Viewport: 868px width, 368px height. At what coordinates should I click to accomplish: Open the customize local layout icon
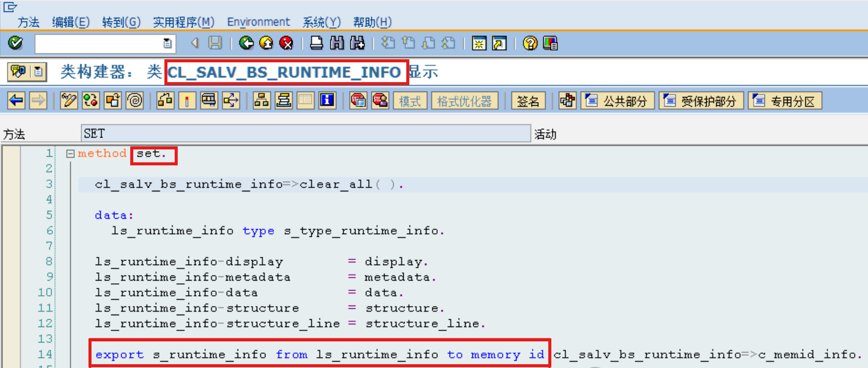click(550, 43)
